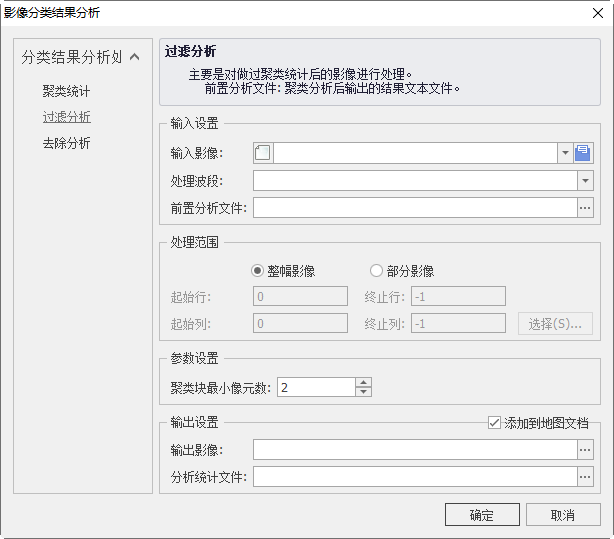Click the document icon in 输入影像 field
Screen dimensions: 614x539
[x=263, y=153]
